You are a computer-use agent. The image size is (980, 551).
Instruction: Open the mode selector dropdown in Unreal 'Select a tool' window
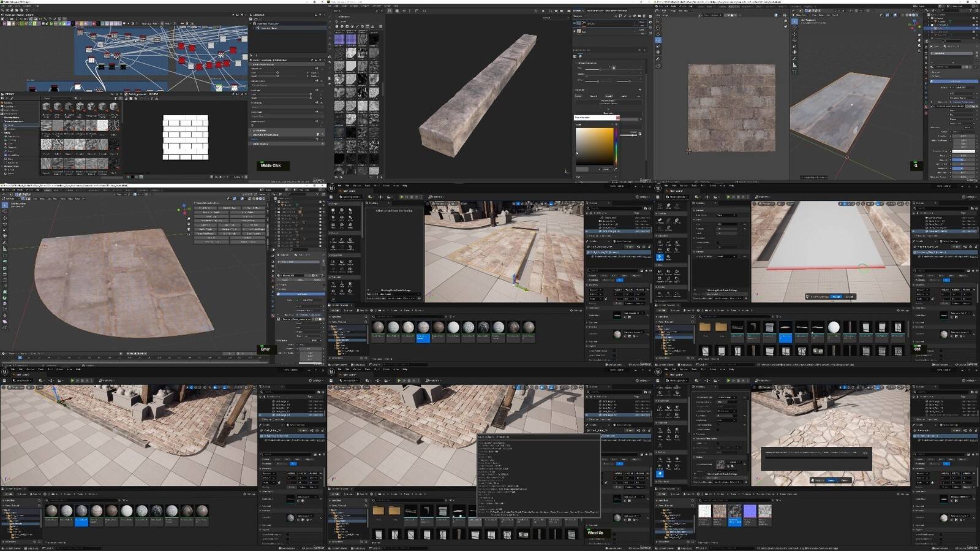350,197
